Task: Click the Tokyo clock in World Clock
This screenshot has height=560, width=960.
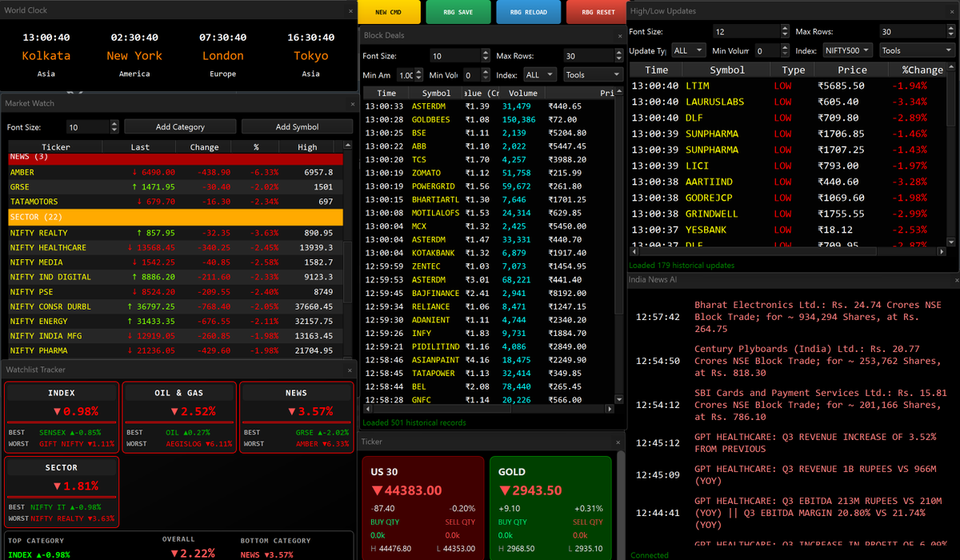Action: [311, 55]
